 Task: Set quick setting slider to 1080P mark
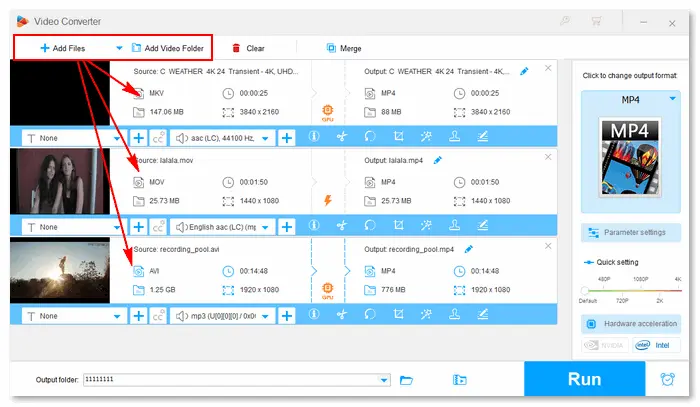(641, 279)
